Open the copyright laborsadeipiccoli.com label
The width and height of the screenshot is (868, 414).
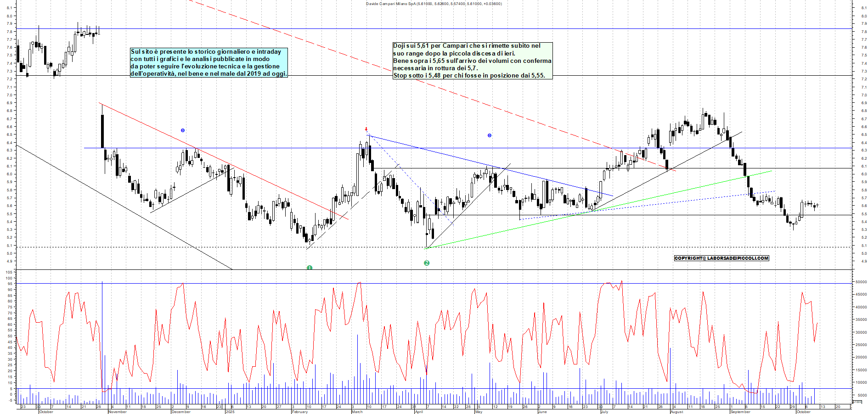coord(721,258)
